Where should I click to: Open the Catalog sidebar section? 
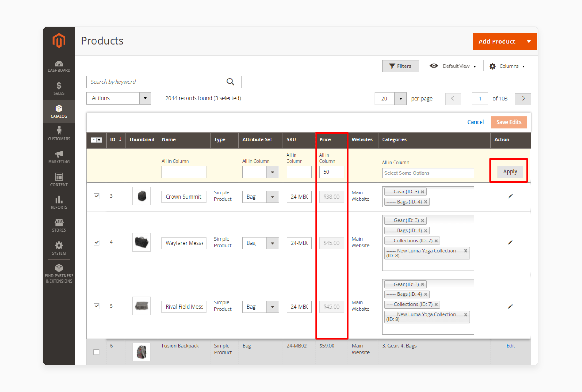tap(59, 112)
